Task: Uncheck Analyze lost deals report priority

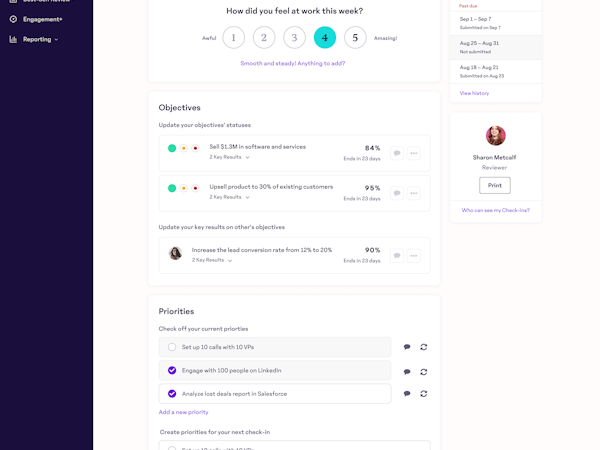Action: [172, 393]
